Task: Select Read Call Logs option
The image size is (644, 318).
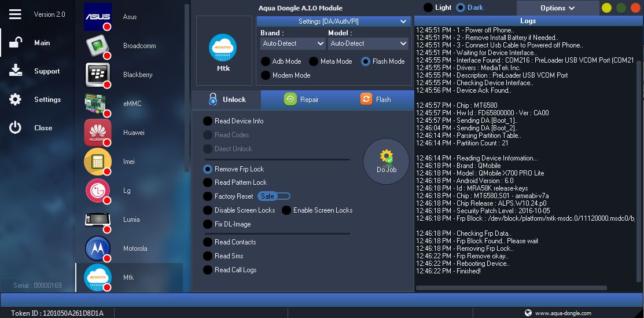Action: click(x=208, y=270)
